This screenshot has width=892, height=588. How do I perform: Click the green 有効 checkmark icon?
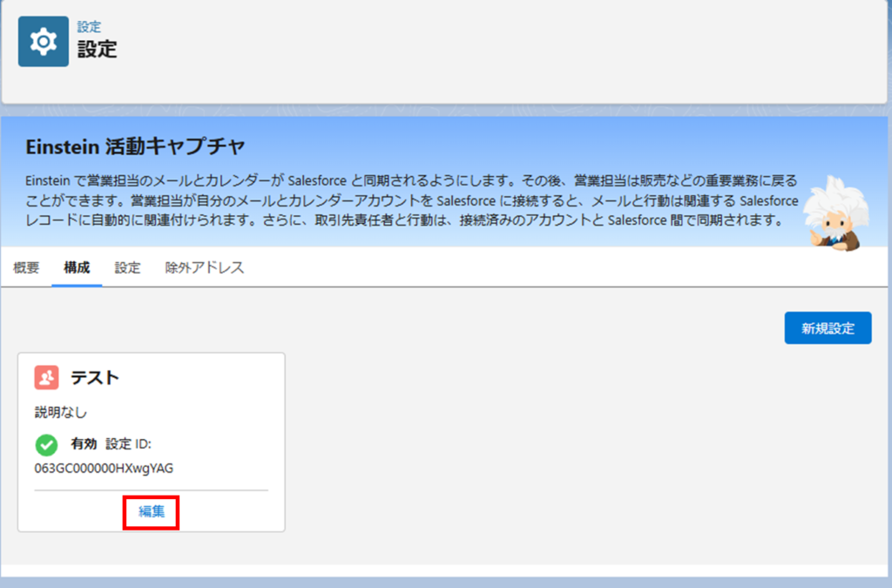[47, 444]
